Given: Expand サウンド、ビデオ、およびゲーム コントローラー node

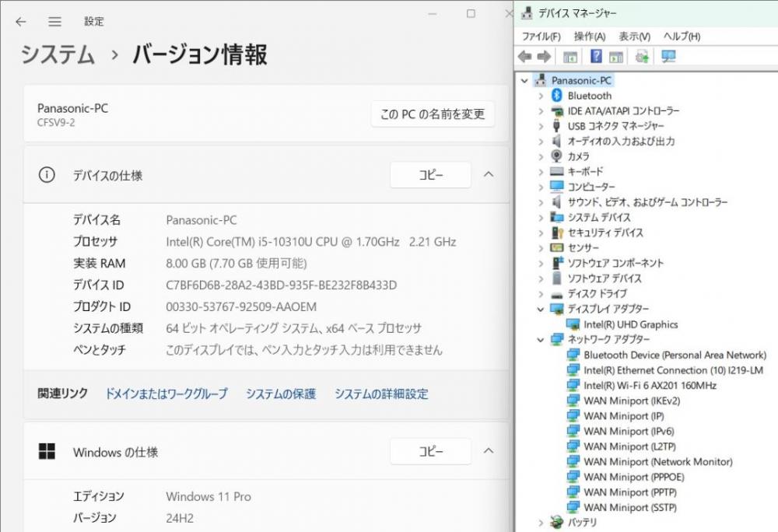Looking at the screenshot, I should (541, 202).
